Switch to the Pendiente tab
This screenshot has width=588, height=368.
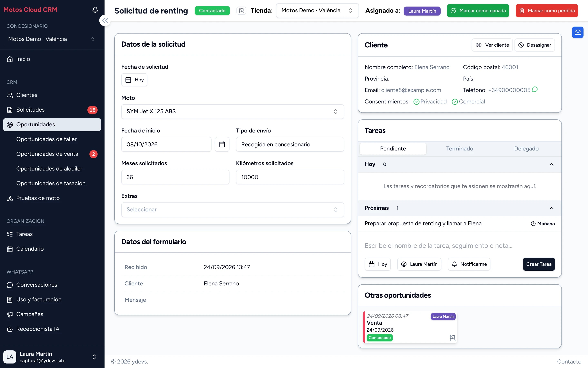pos(393,149)
